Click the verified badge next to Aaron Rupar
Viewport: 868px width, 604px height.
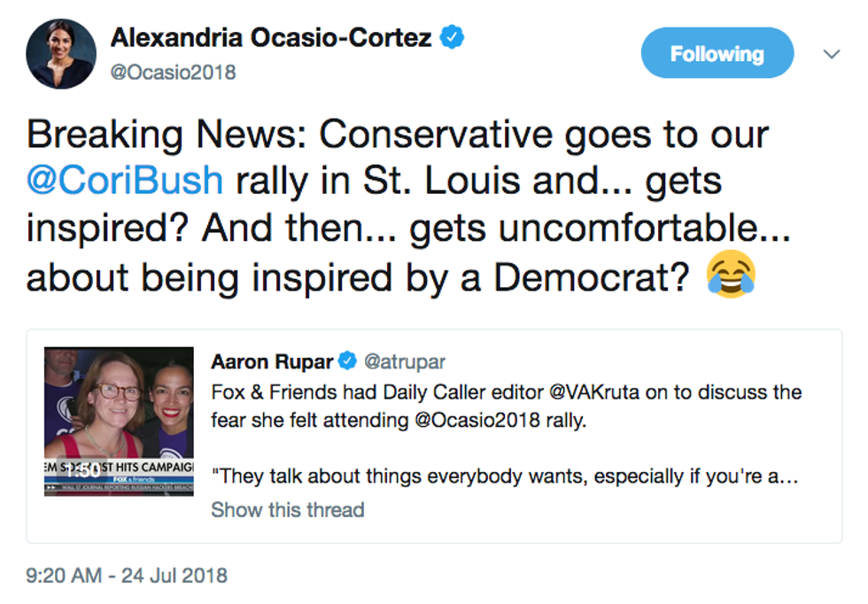[x=350, y=361]
